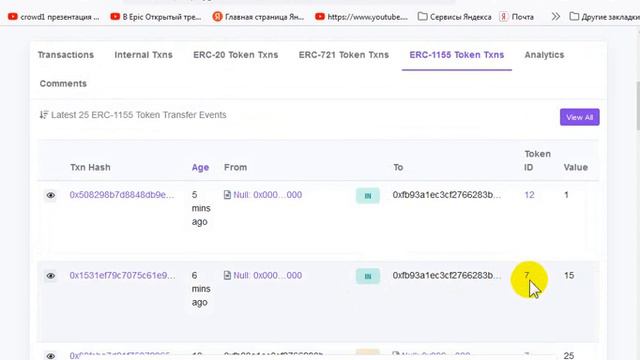This screenshot has height=360, width=640.
Task: Toggle the Age column format
Action: 200,167
